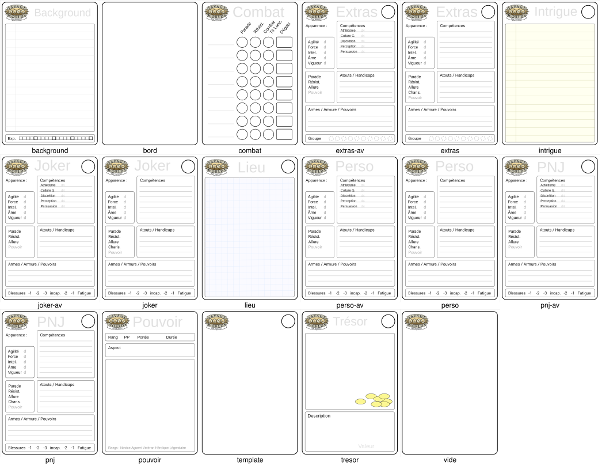
Task: Click the first top circle in the Combat grid
Action: (x=242, y=42)
